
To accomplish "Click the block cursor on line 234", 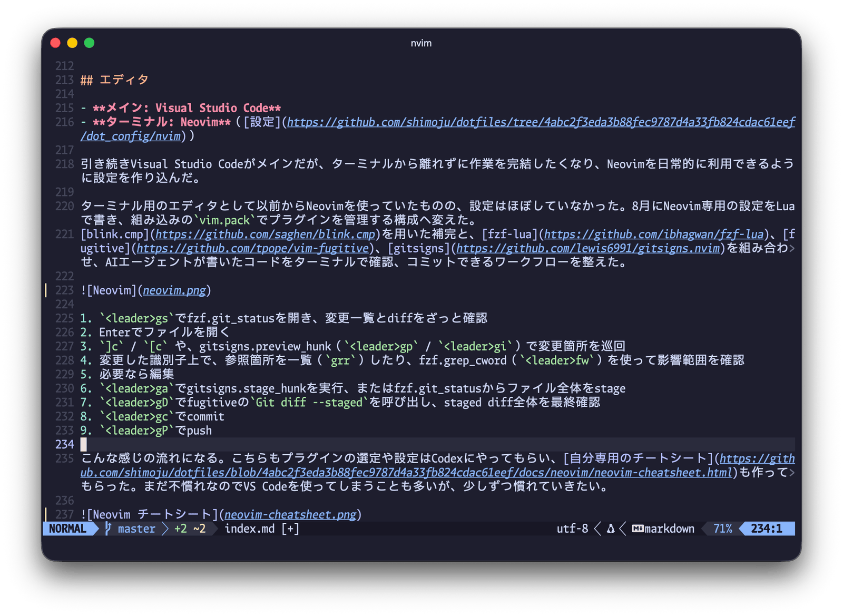I will pos(83,444).
